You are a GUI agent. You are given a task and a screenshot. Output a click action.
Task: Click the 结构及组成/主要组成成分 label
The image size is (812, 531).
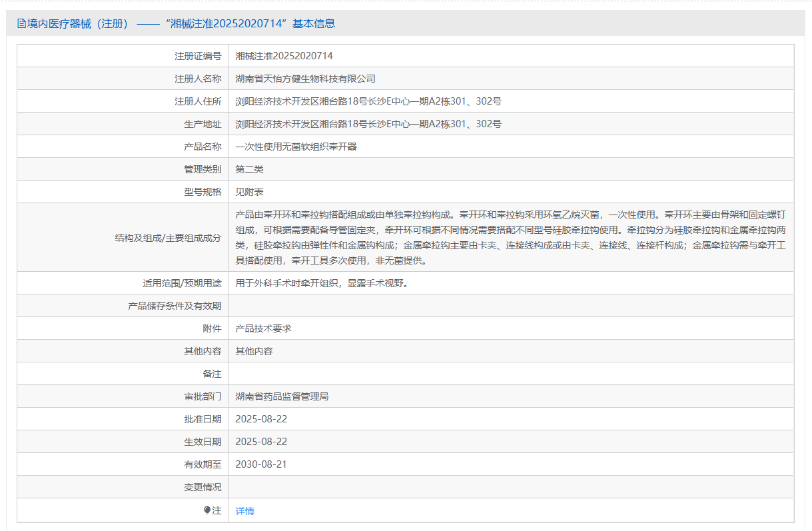168,237
